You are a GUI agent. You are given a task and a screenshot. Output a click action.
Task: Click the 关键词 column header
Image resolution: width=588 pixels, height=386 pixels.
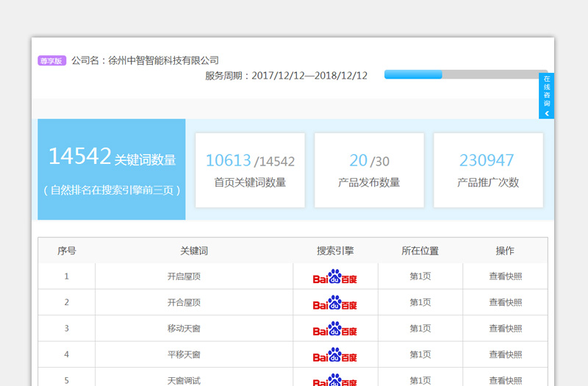(194, 251)
